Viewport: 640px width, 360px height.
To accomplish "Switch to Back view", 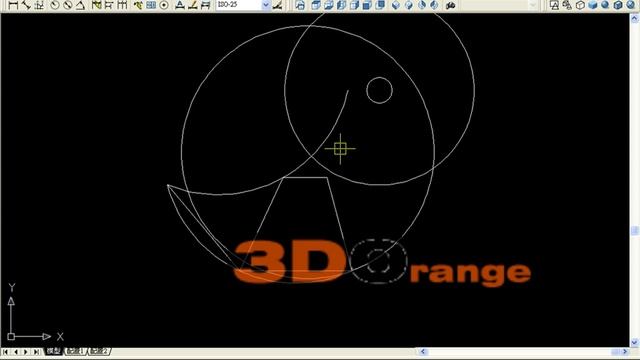I will click(380, 5).
